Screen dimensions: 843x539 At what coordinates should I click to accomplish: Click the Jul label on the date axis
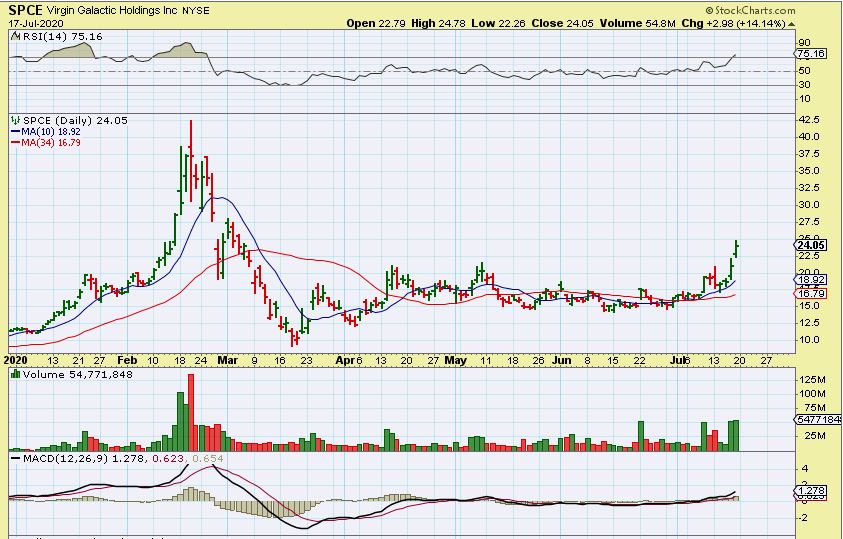(678, 360)
